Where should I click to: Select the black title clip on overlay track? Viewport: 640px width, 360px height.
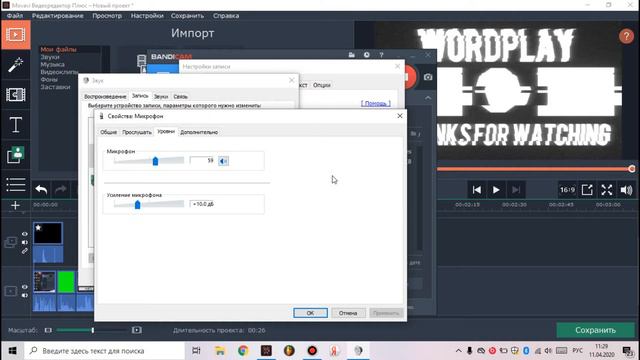pyautogui.click(x=48, y=233)
